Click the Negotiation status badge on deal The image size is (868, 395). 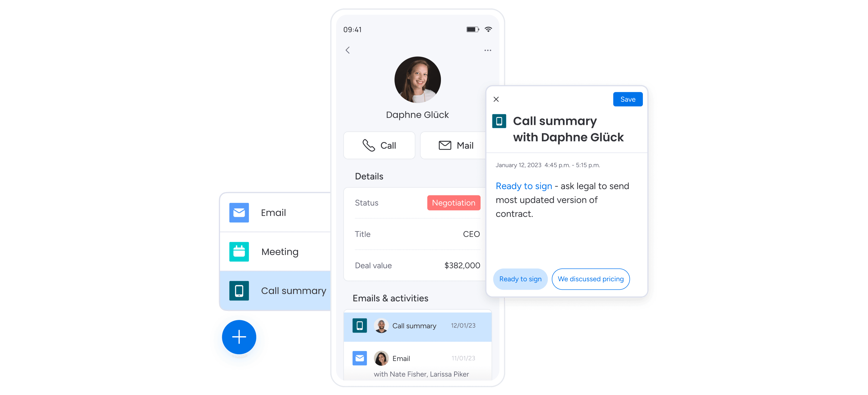pos(454,203)
